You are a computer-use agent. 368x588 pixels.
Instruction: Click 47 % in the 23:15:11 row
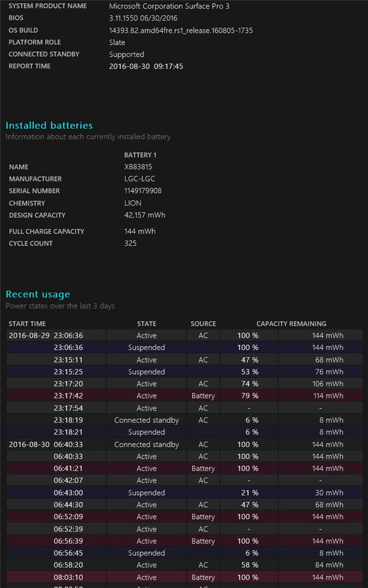pyautogui.click(x=250, y=359)
